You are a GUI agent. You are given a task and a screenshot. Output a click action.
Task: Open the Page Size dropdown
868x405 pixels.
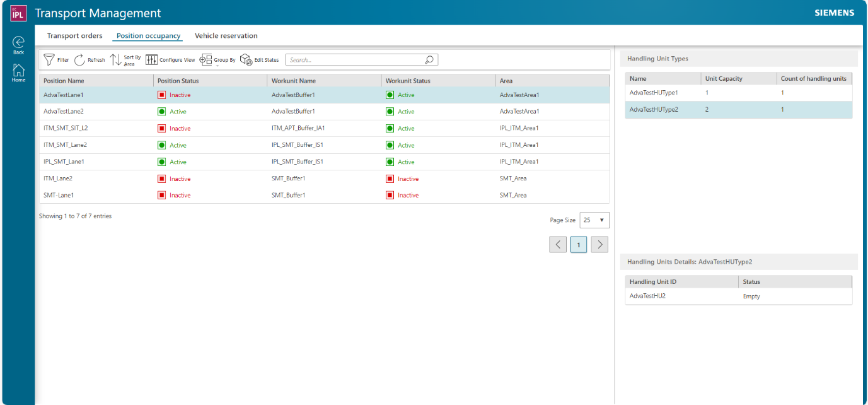(593, 220)
